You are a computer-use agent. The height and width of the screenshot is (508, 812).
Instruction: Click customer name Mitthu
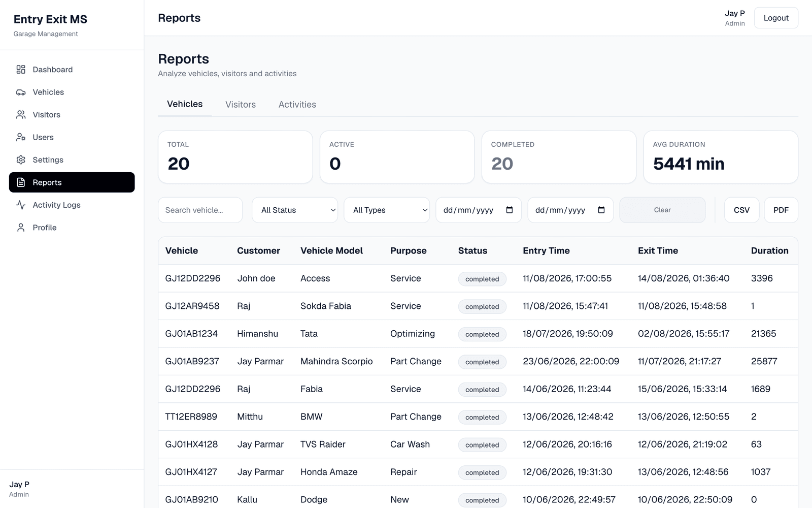click(250, 417)
